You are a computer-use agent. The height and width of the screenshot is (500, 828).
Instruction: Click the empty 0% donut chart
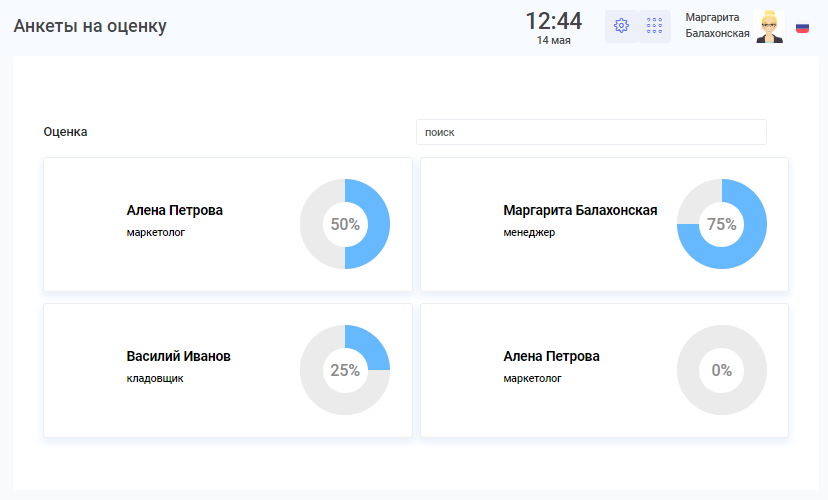coord(722,370)
